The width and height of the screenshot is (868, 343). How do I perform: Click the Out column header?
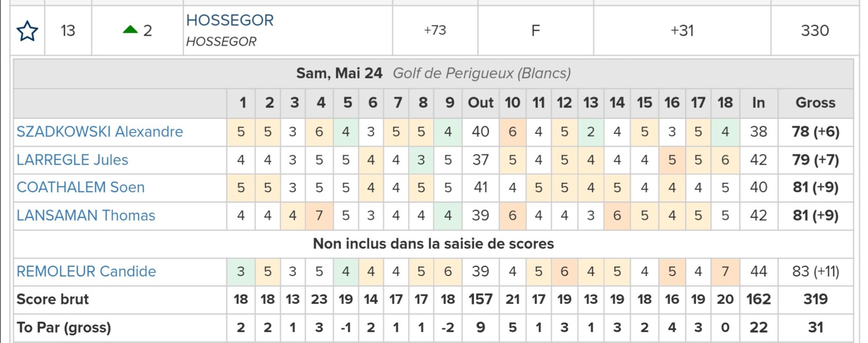click(480, 103)
